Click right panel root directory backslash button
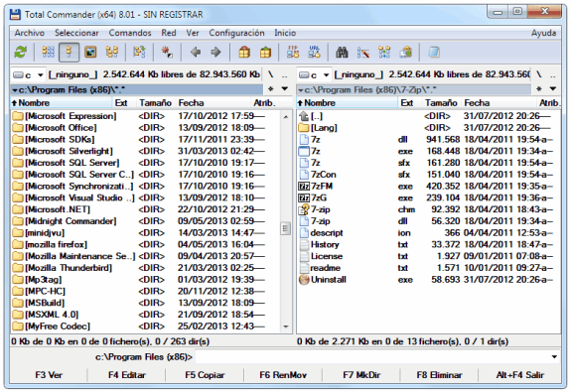This screenshot has width=571, height=392. [x=539, y=74]
